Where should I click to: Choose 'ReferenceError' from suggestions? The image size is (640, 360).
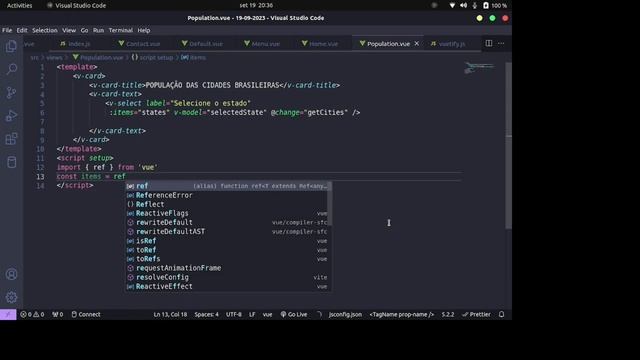point(228,195)
